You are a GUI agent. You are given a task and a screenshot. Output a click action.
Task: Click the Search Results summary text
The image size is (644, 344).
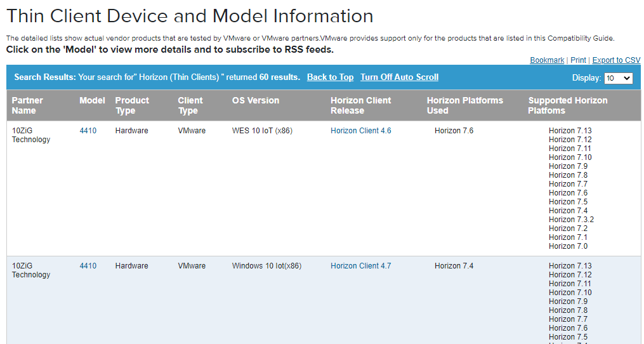pyautogui.click(x=157, y=77)
